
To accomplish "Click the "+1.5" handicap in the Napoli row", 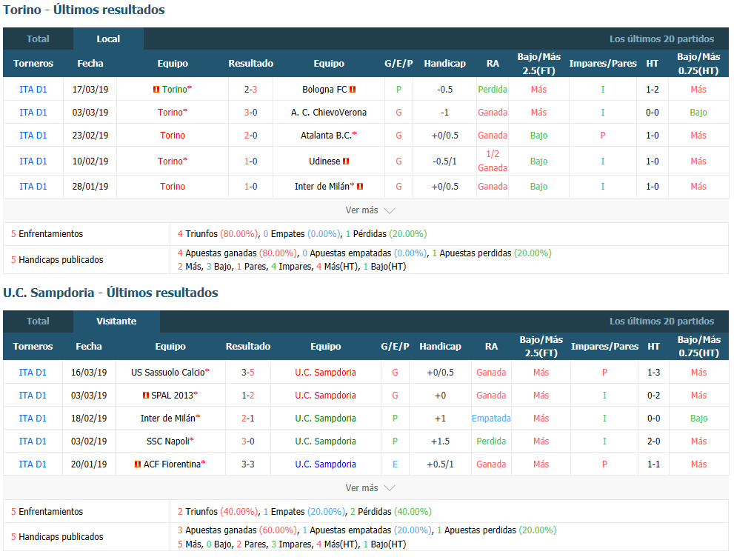I will click(x=441, y=441).
